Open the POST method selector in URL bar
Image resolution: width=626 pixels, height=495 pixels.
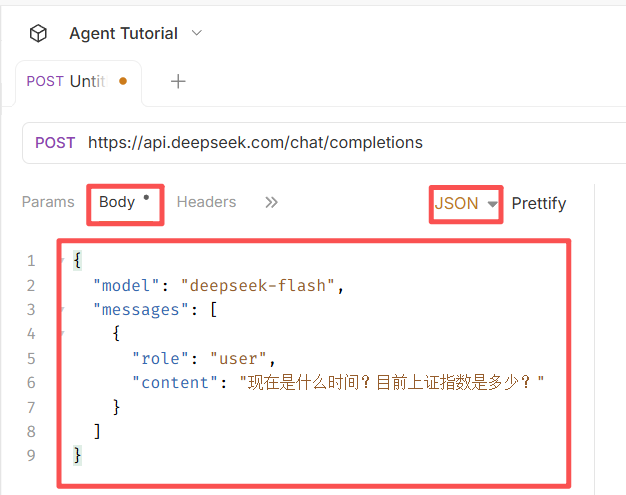point(55,143)
